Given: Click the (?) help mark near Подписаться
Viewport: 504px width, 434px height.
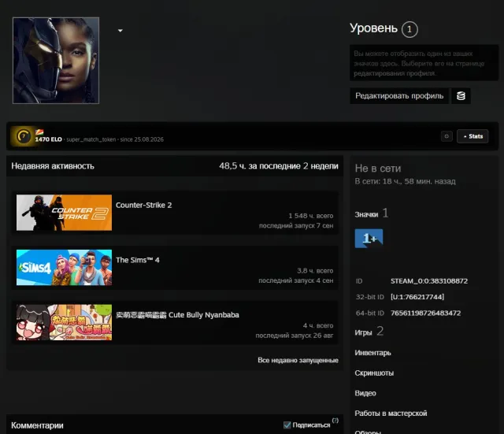Looking at the screenshot, I should click(335, 421).
